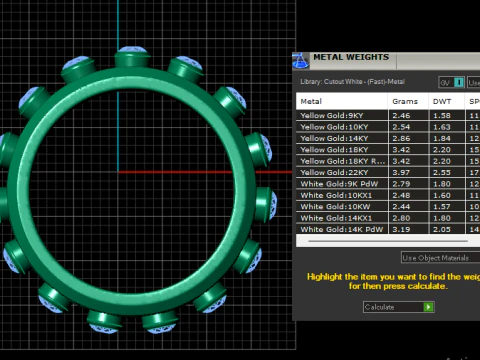
Task: Use the metal list's horizontal scrollbar
Action: (388, 241)
